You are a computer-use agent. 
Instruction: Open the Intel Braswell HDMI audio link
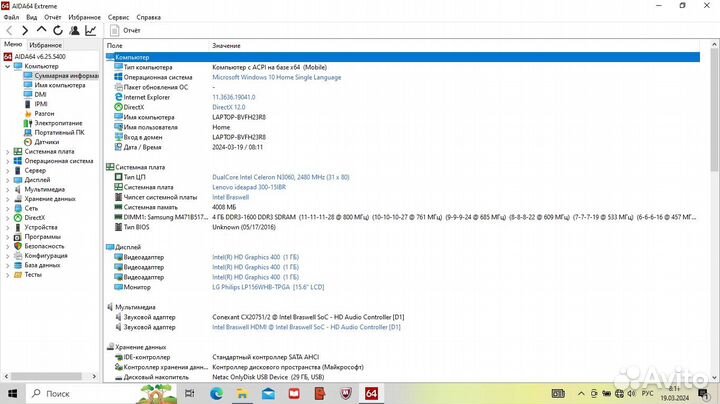(306, 327)
